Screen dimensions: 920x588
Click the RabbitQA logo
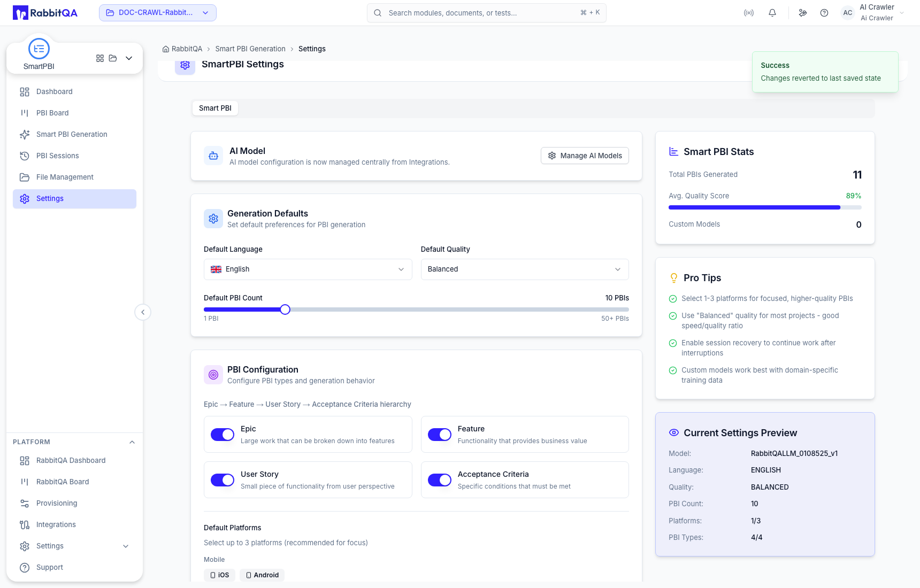tap(45, 13)
